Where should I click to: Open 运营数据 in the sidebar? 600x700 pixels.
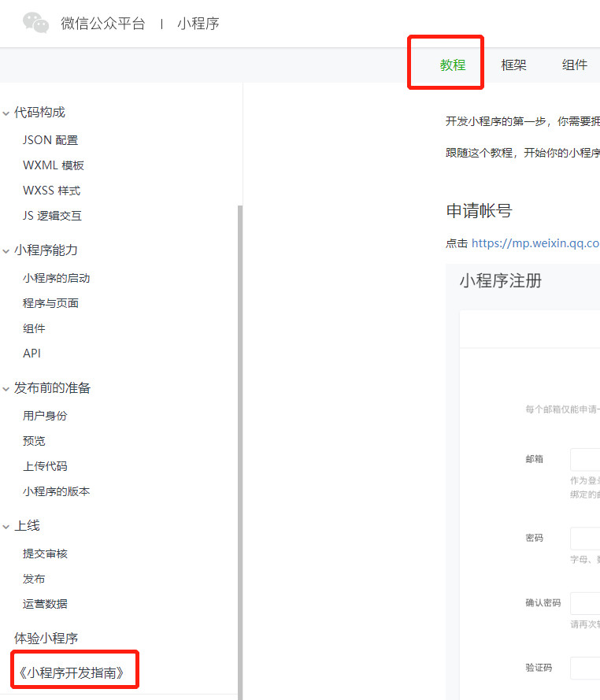coord(45,604)
